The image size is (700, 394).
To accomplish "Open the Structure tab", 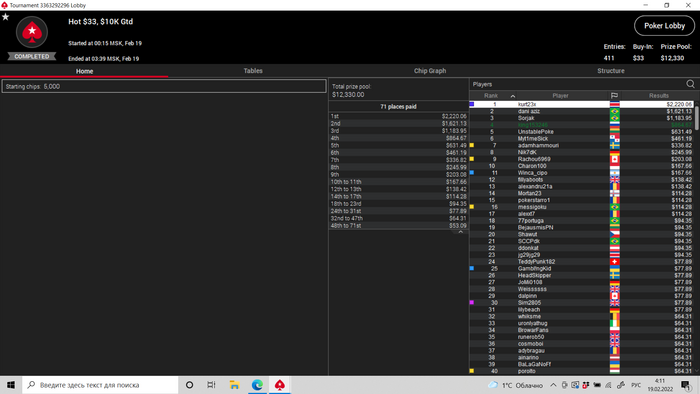I will pyautogui.click(x=611, y=71).
